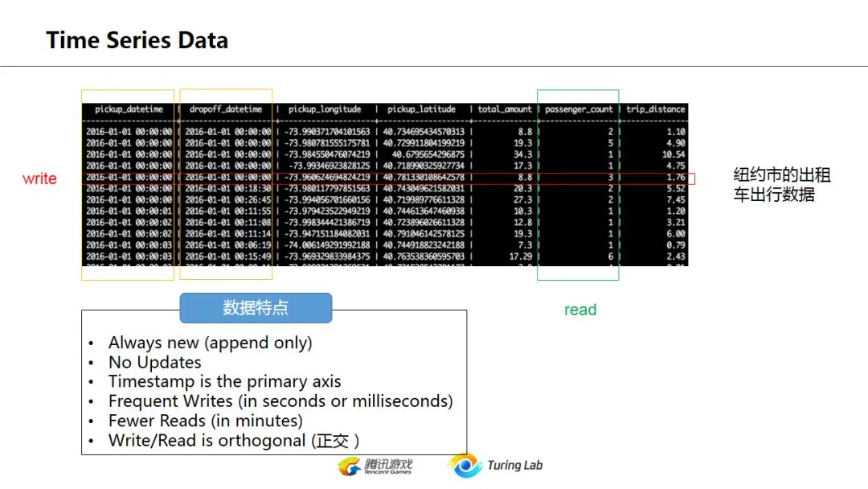
Task: Click dropoff time 2016-01-01 00:11:14
Action: click(228, 234)
